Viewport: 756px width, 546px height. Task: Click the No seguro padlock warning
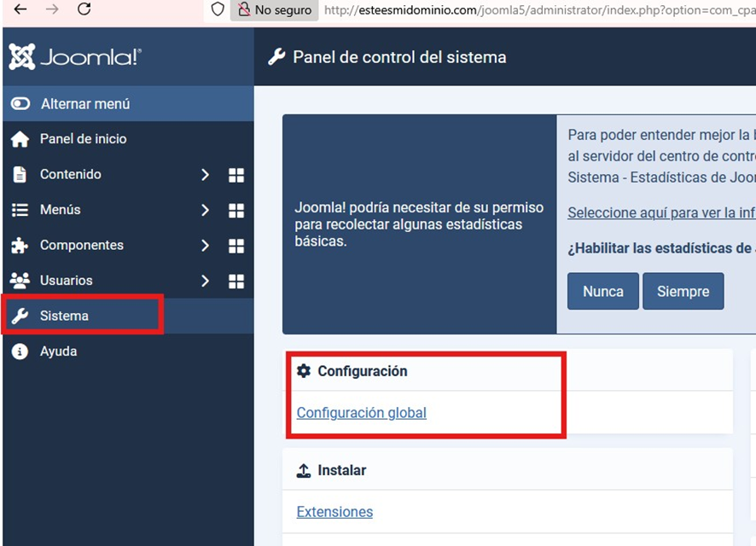[x=275, y=9]
